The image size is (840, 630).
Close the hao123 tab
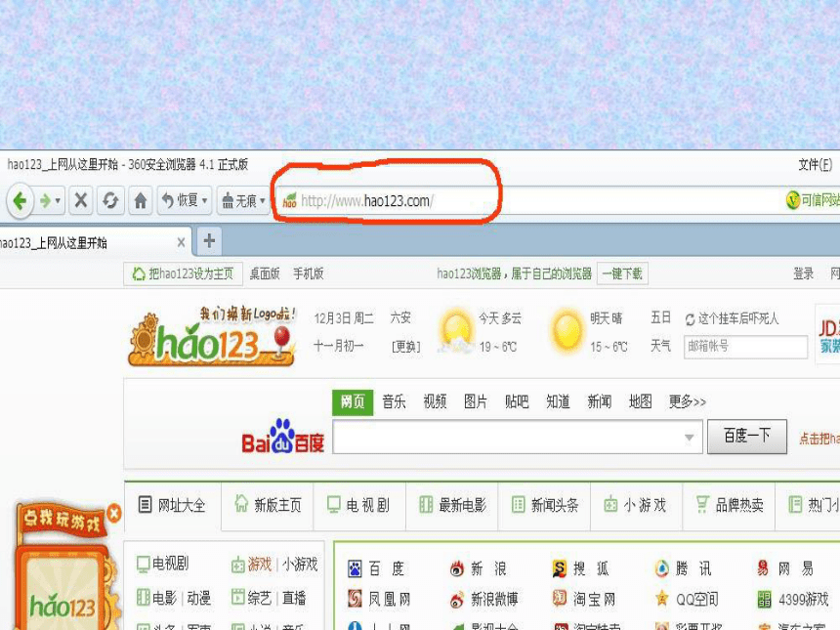click(x=181, y=242)
